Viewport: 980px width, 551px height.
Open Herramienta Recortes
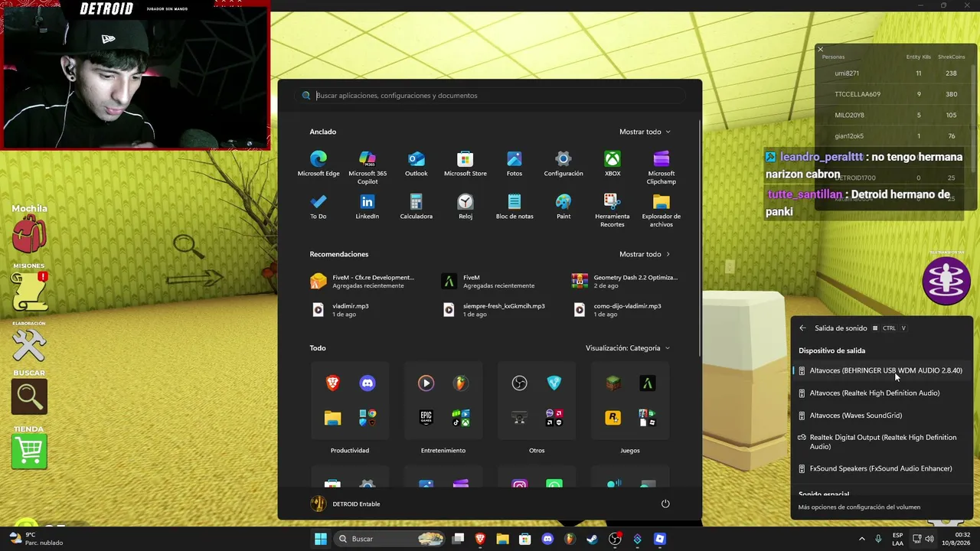(612, 210)
